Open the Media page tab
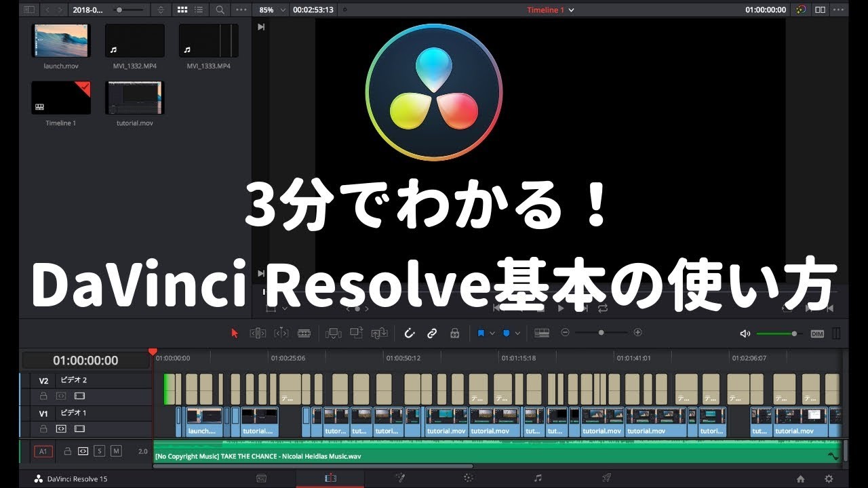 (261, 478)
